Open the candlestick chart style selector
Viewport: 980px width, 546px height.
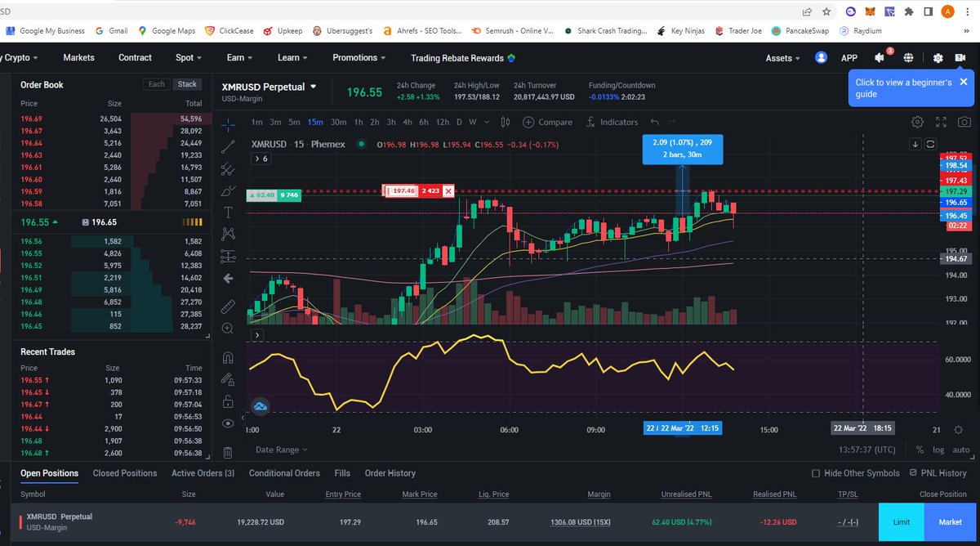506,122
